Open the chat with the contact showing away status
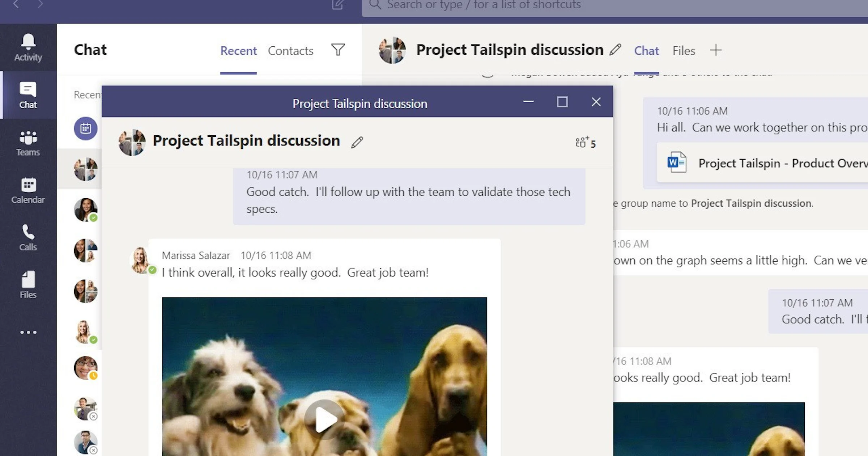 [x=86, y=368]
